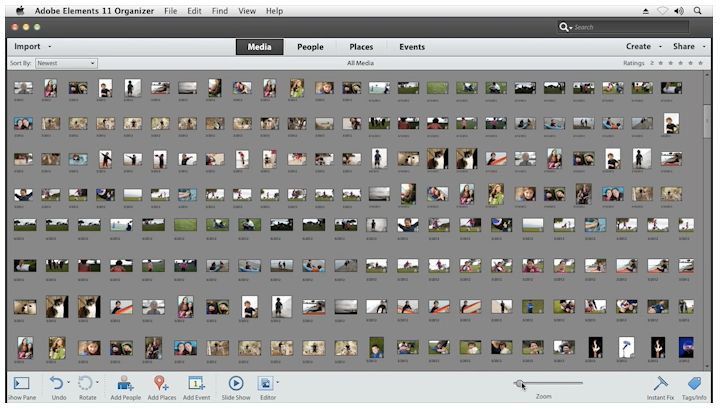Click the vertical scrollbar thumb
This screenshot has width=720, height=409.
(707, 121)
